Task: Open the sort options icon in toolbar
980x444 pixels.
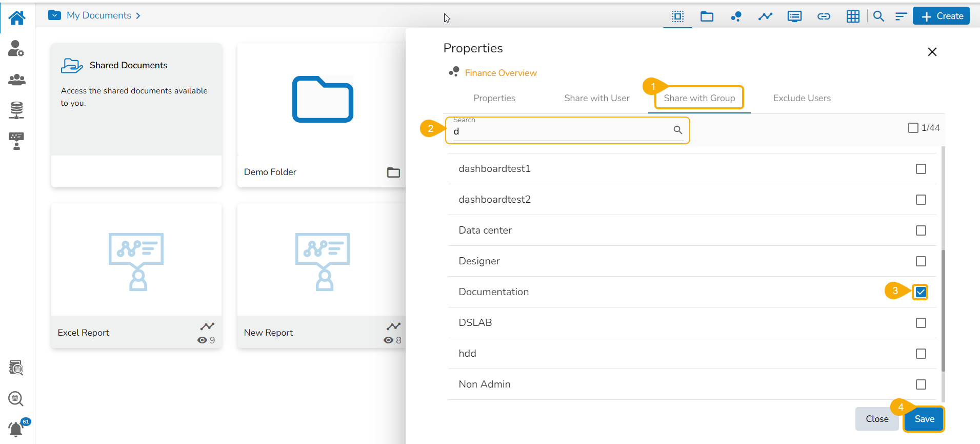Action: 901,16
